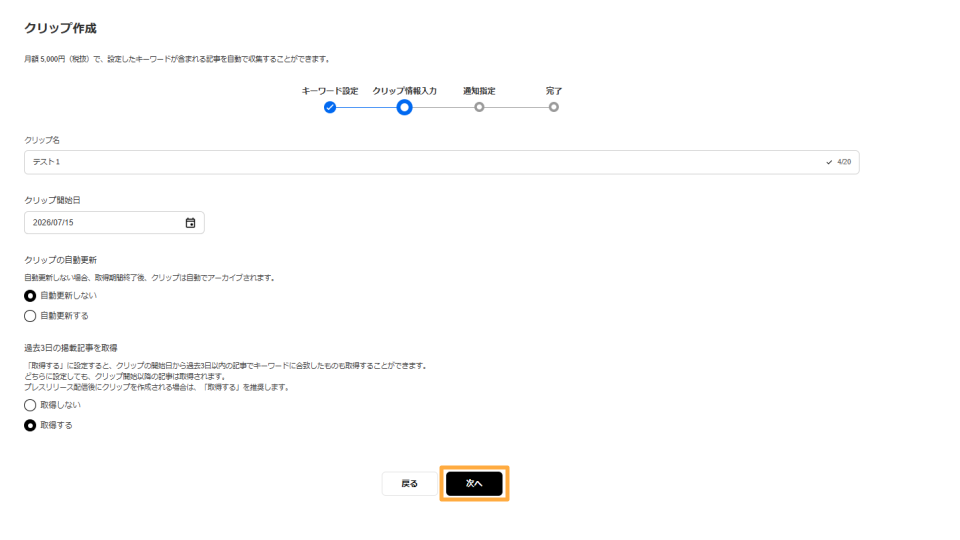Screen dimensions: 960x540
Task: Click the クリップ開始日 date field
Action: pyautogui.click(x=114, y=223)
